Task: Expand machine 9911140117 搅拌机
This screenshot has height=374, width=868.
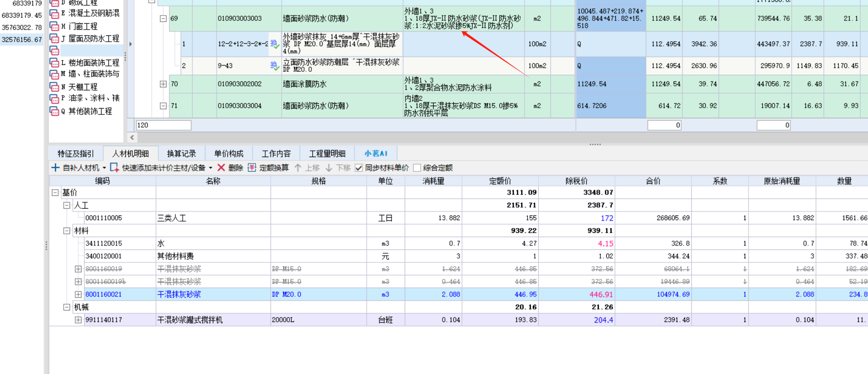Action: (78, 320)
